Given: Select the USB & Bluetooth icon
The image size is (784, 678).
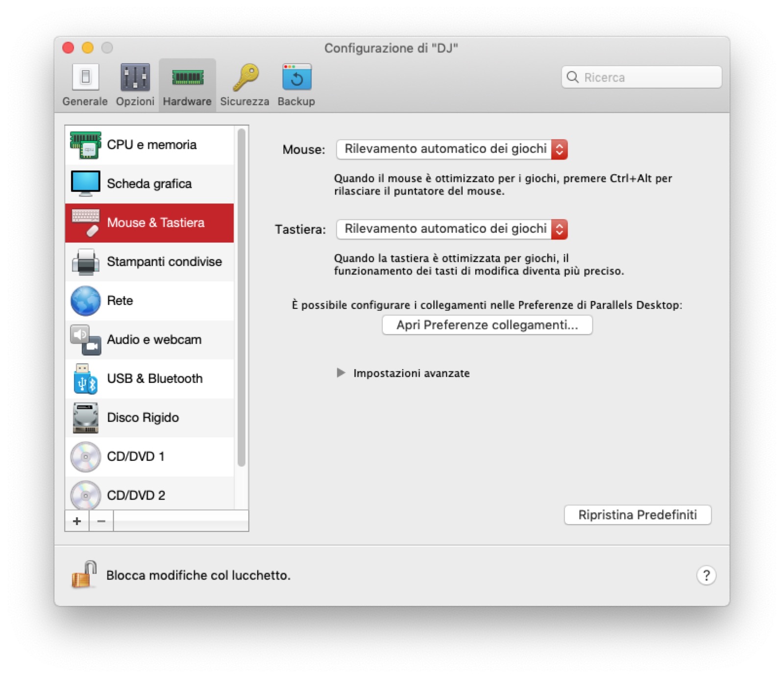Looking at the screenshot, I should click(86, 378).
